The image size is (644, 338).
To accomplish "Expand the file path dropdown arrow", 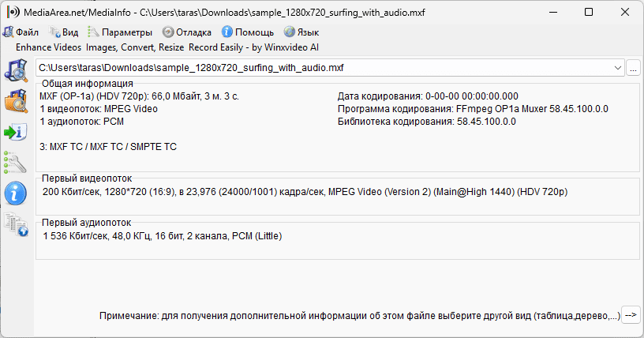I will pos(616,68).
